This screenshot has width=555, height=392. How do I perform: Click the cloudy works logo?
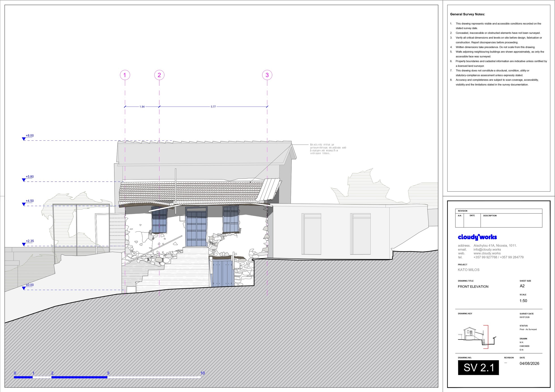(477, 237)
